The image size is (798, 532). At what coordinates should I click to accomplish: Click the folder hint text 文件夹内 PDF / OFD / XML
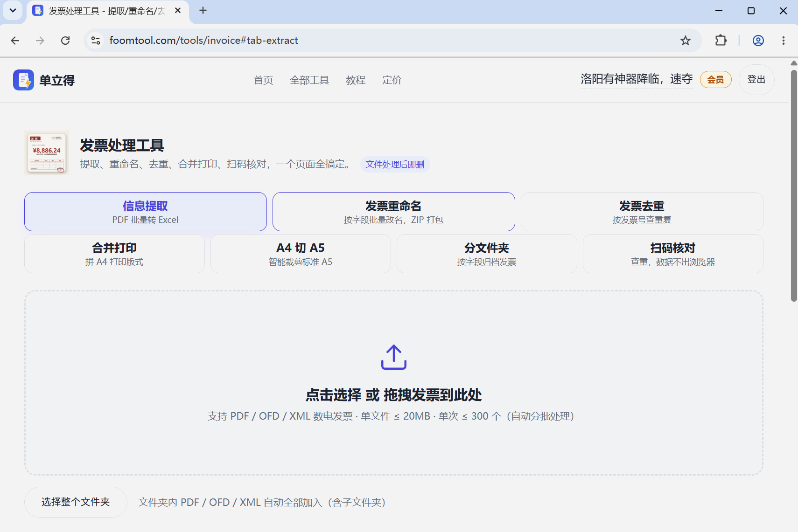[262, 502]
